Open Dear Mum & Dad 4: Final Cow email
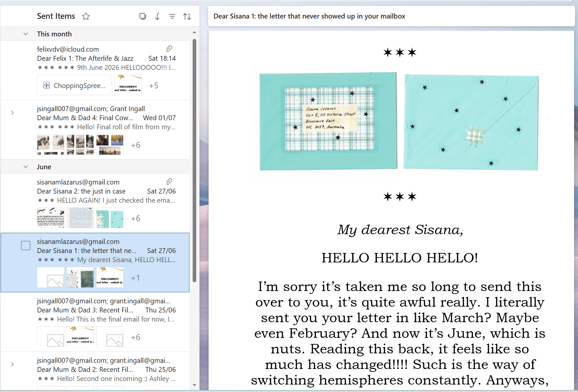 [x=95, y=130]
